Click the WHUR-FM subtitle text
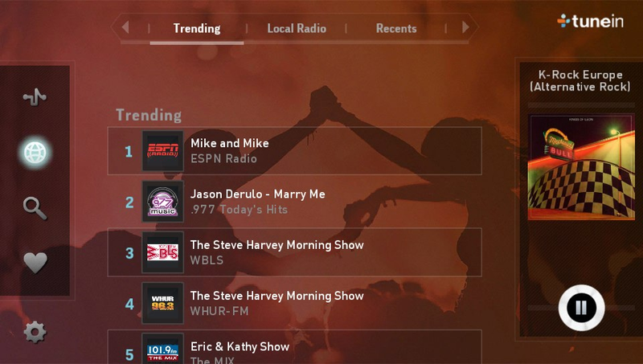 (x=219, y=311)
